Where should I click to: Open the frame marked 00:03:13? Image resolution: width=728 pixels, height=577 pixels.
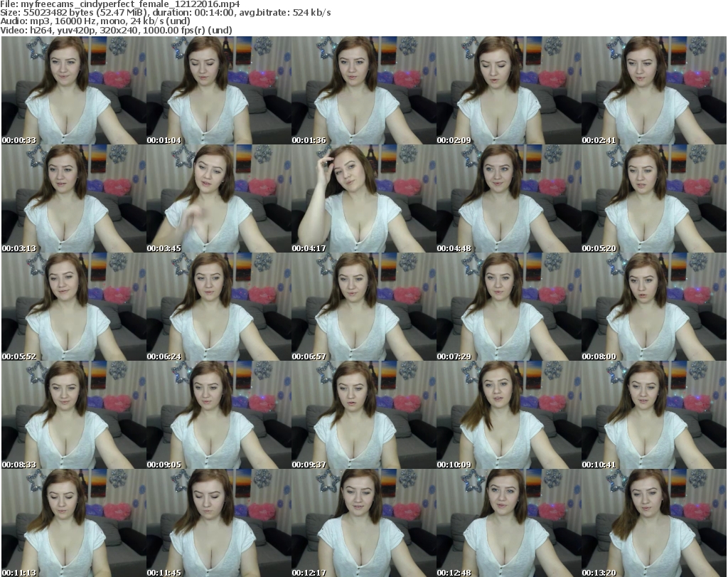click(74, 198)
